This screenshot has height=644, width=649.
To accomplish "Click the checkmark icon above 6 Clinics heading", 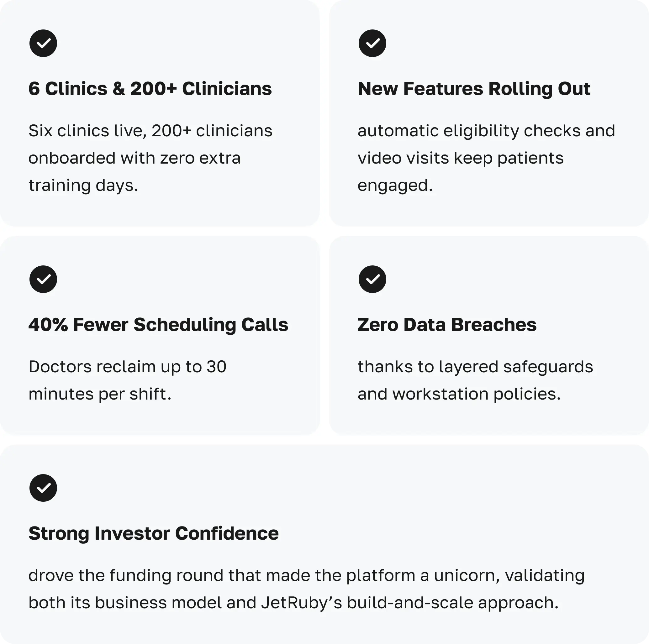I will (x=43, y=43).
